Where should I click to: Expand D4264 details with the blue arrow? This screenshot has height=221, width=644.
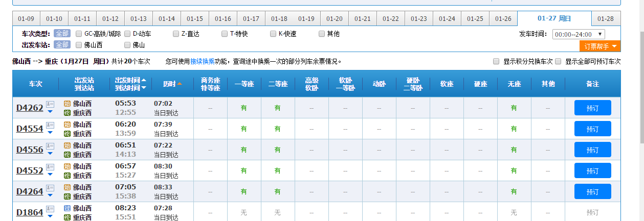[50, 195]
